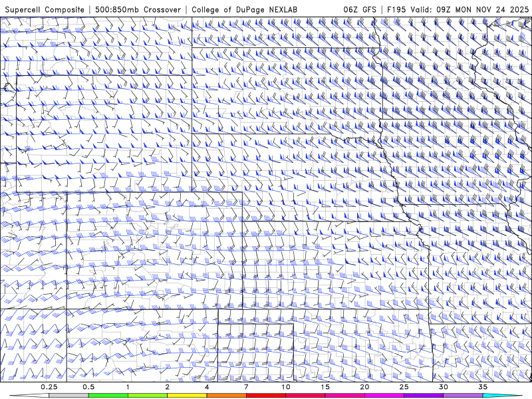The height and width of the screenshot is (399, 532).
Task: Click the Supercell Composite title text
Action: [45, 9]
